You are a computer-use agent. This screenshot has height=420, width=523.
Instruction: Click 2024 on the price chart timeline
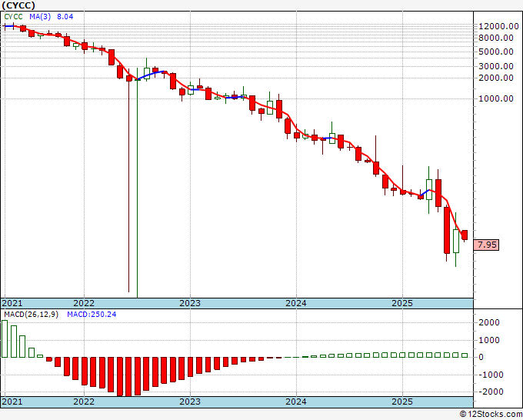click(296, 303)
